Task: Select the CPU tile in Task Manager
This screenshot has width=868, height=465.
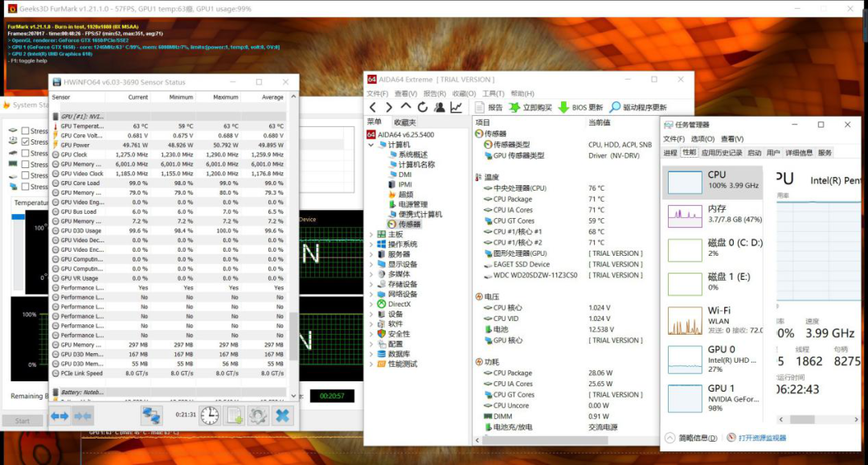Action: coord(712,183)
